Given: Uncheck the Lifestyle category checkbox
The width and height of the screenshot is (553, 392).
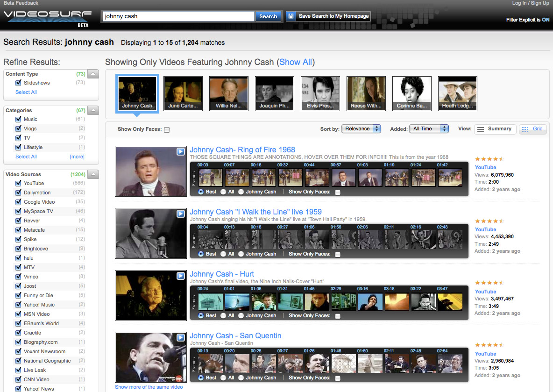Looking at the screenshot, I should click(18, 148).
